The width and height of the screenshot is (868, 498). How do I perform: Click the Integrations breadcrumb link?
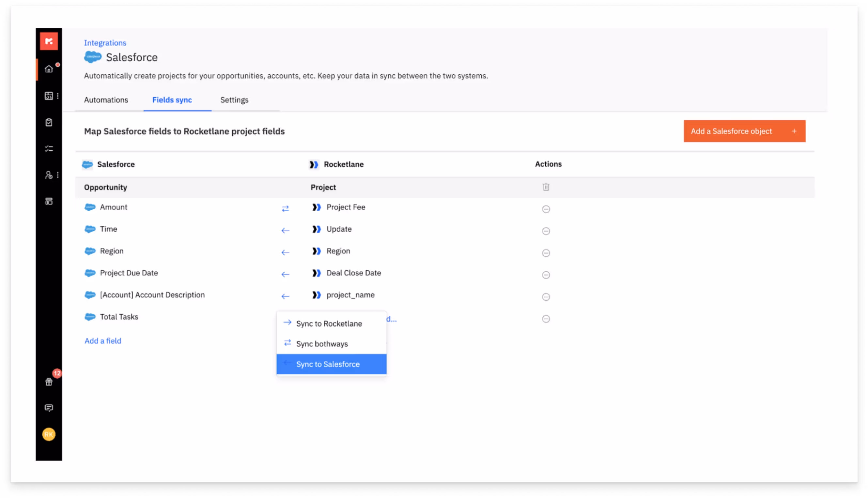tap(105, 43)
